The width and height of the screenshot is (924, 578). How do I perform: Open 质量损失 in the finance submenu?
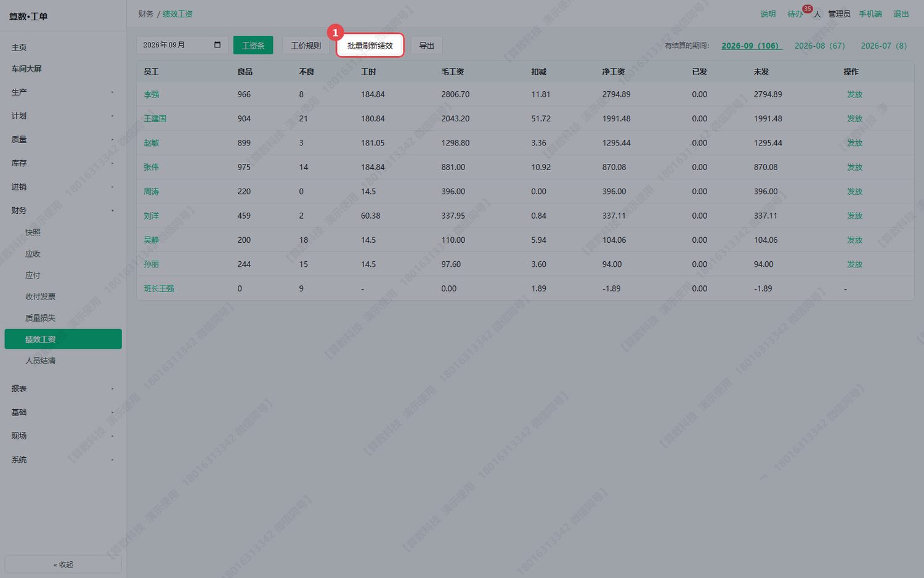click(63, 318)
